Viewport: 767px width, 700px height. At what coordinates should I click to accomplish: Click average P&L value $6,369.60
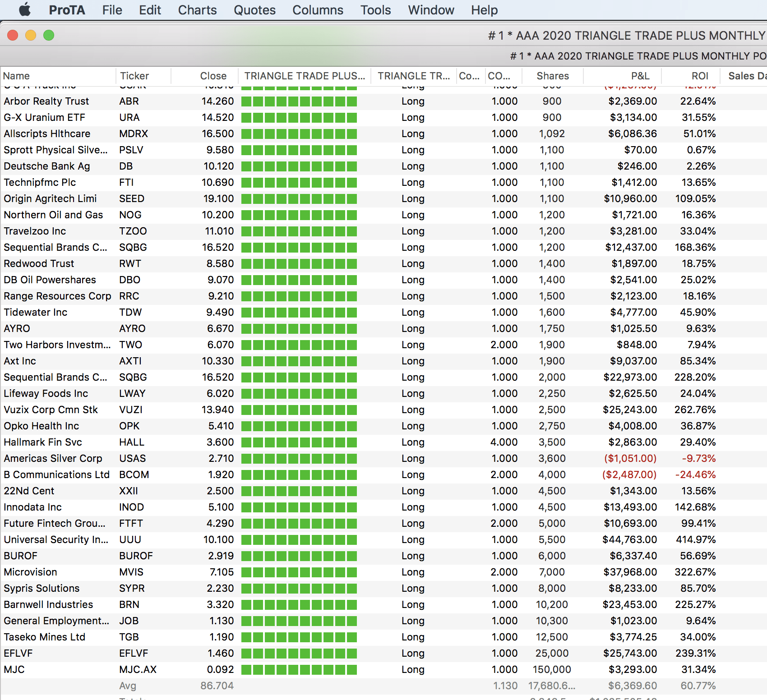(633, 686)
